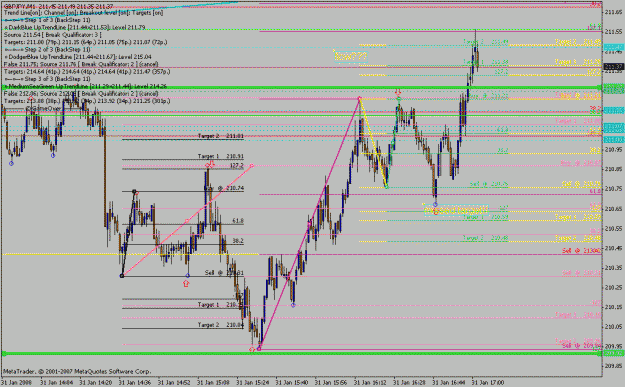Select the long magenta rising trend line
Image resolution: width=625 pixels, height=387 pixels.
pos(309,224)
